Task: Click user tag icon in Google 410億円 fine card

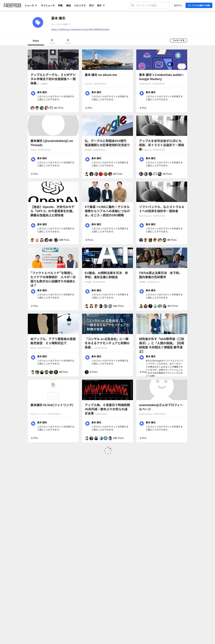Action: [x=87, y=159]
